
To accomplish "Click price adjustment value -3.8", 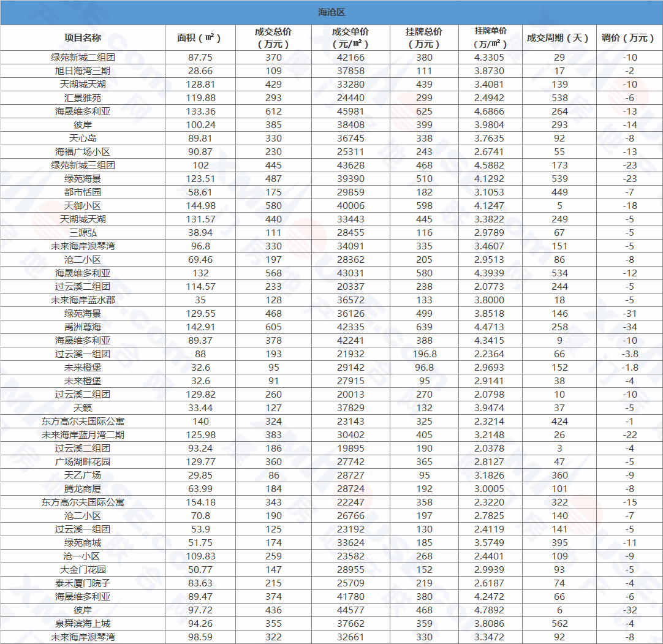I will tap(629, 354).
